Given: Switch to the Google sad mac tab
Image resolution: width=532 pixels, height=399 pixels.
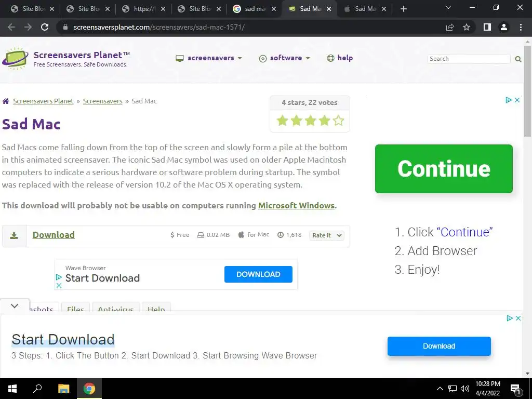Looking at the screenshot, I should click(255, 9).
